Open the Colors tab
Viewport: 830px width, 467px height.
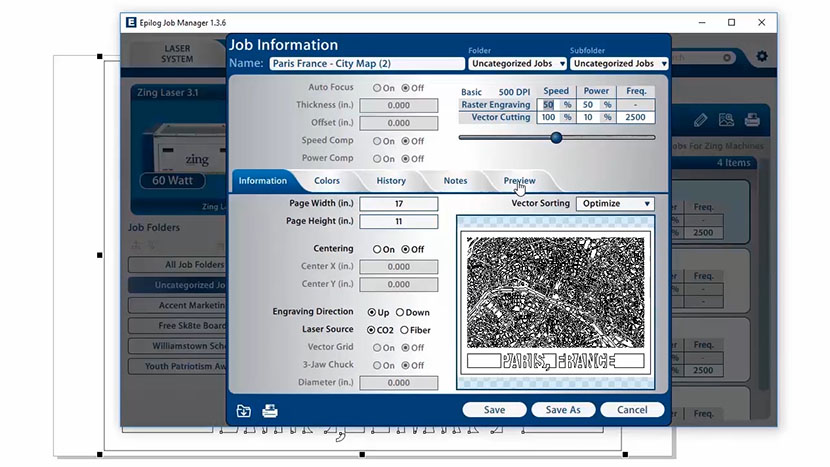[327, 181]
